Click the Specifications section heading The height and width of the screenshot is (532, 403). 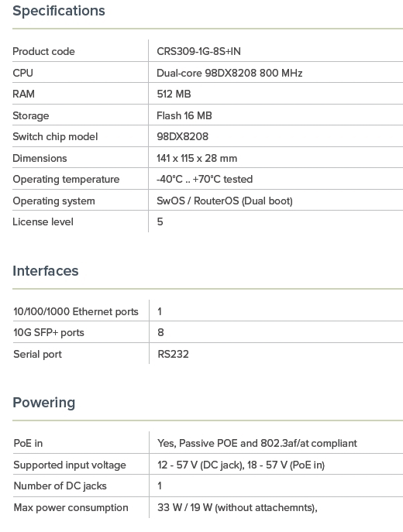point(59,11)
